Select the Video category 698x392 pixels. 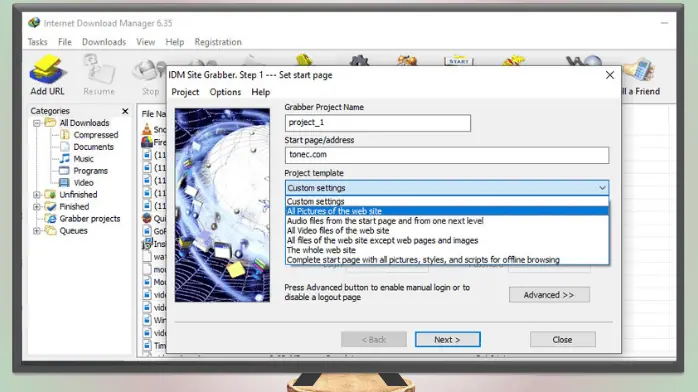tap(83, 183)
